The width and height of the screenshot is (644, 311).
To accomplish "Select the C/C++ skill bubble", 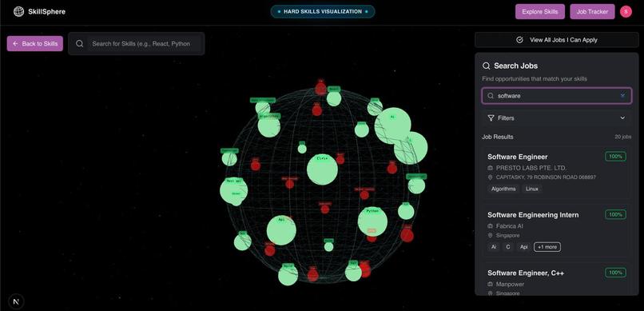I will pos(323,169).
